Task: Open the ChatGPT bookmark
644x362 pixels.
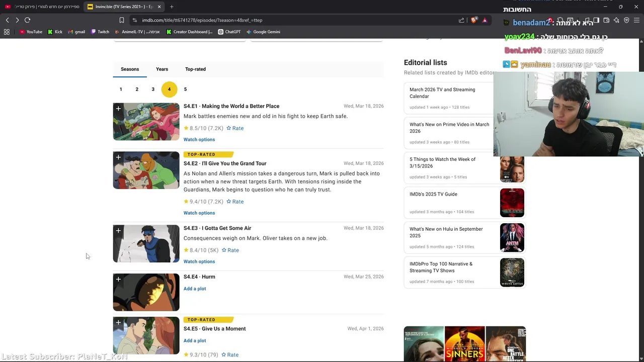Action: tap(229, 32)
